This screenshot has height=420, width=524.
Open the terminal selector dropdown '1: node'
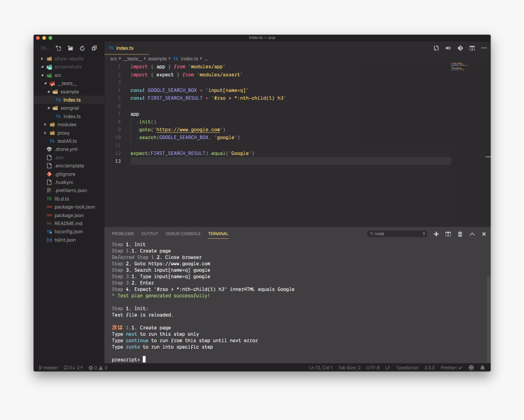pyautogui.click(x=397, y=233)
